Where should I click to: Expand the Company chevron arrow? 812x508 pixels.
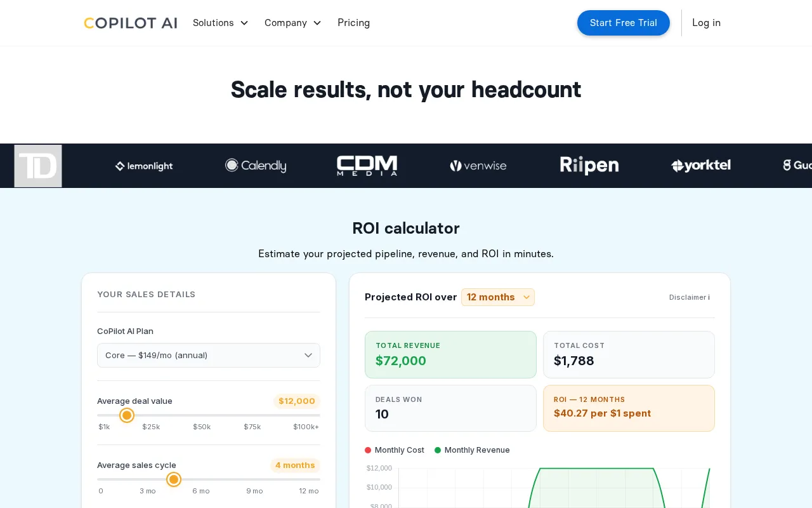(317, 23)
